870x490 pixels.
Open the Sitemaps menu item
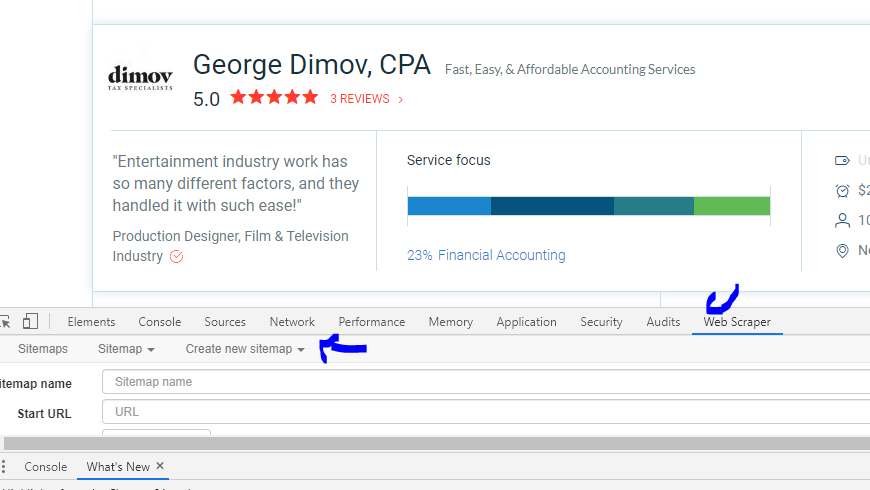pos(43,348)
